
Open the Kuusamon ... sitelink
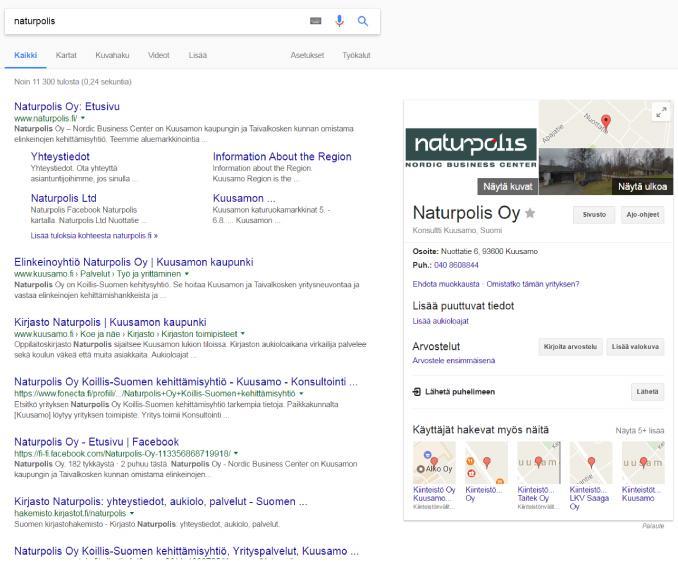click(x=244, y=198)
